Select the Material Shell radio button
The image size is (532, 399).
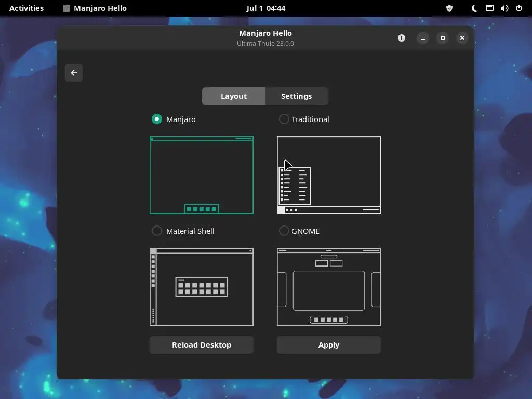point(157,231)
